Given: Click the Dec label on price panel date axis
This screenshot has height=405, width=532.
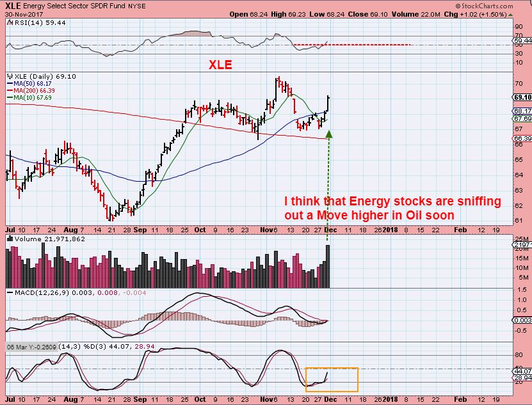Looking at the screenshot, I should pos(330,230).
